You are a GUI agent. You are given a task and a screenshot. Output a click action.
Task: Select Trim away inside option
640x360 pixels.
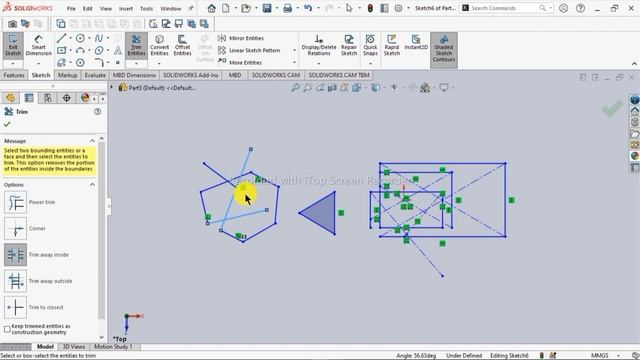click(x=16, y=255)
